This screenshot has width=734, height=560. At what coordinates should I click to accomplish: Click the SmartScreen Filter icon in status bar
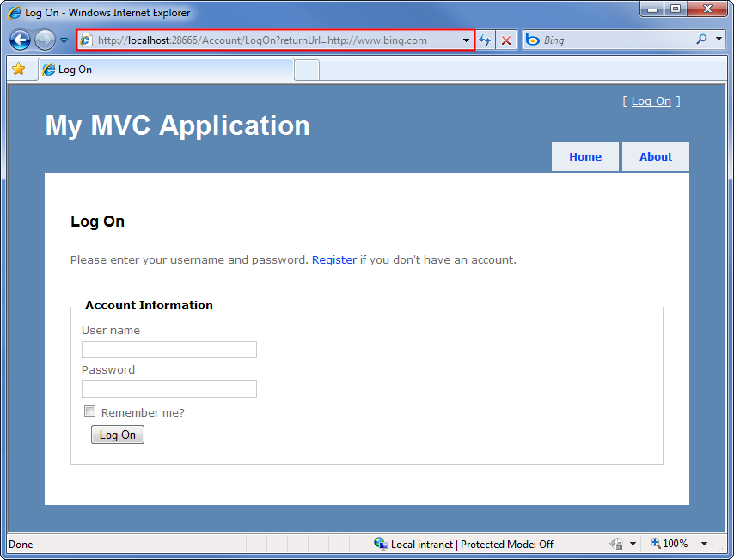click(615, 544)
